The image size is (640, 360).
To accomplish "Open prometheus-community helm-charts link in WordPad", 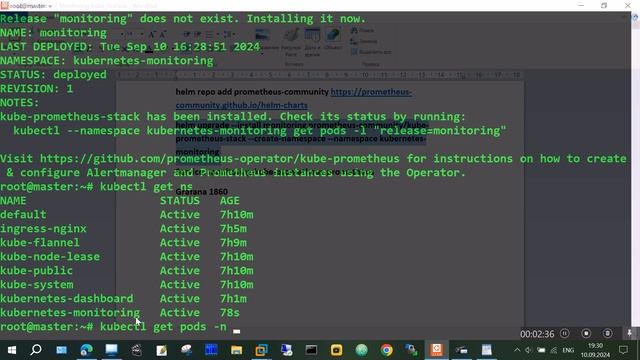I will point(294,98).
